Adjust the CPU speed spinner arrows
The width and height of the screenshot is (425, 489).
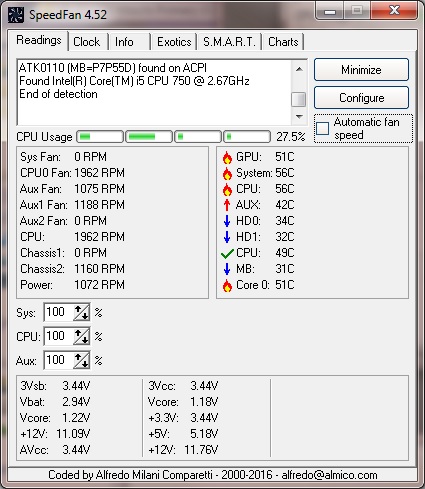(x=82, y=336)
